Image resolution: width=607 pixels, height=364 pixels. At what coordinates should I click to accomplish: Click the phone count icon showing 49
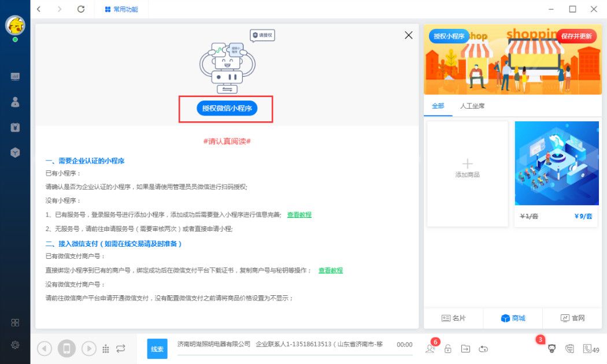tap(591, 350)
